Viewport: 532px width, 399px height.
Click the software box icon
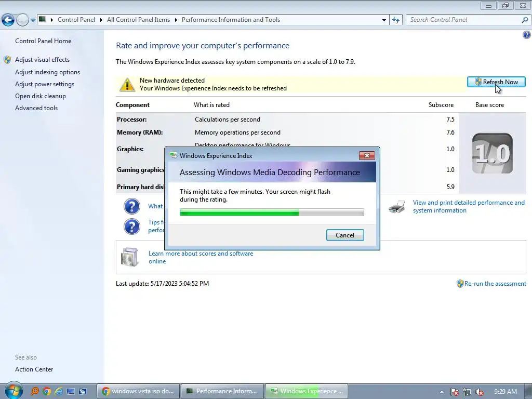coord(130,257)
